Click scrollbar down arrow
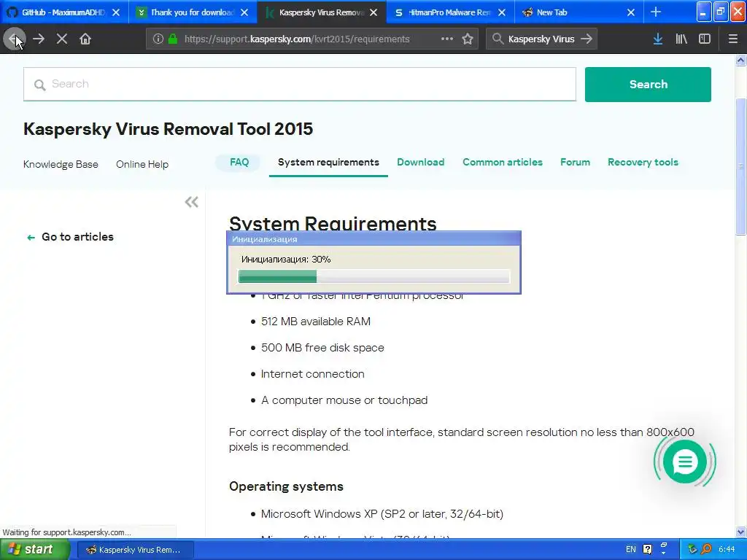This screenshot has width=747, height=560. [740, 532]
